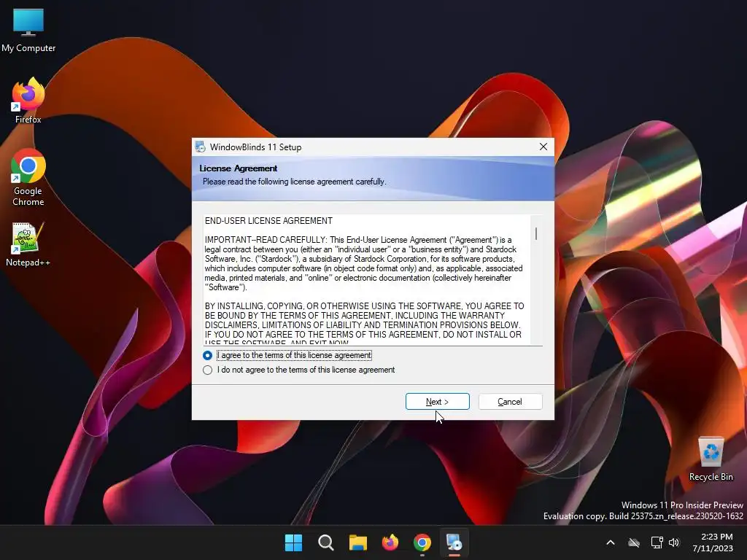Click the 'License Agreement' header title
Screen dimensions: 747x560
click(239, 168)
